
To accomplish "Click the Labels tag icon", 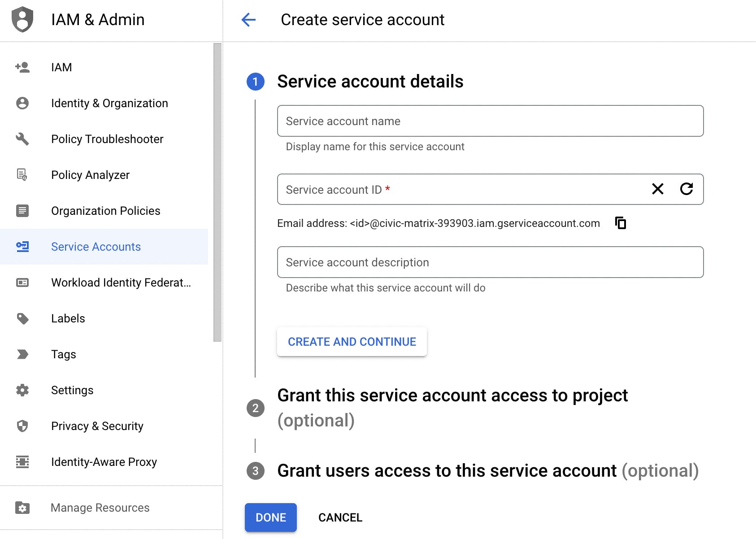I will (x=22, y=318).
